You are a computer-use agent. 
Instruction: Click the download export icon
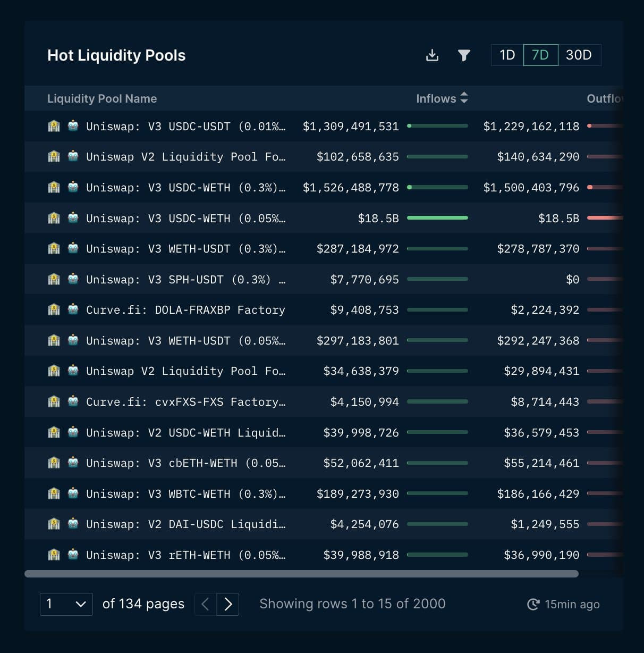(x=432, y=55)
